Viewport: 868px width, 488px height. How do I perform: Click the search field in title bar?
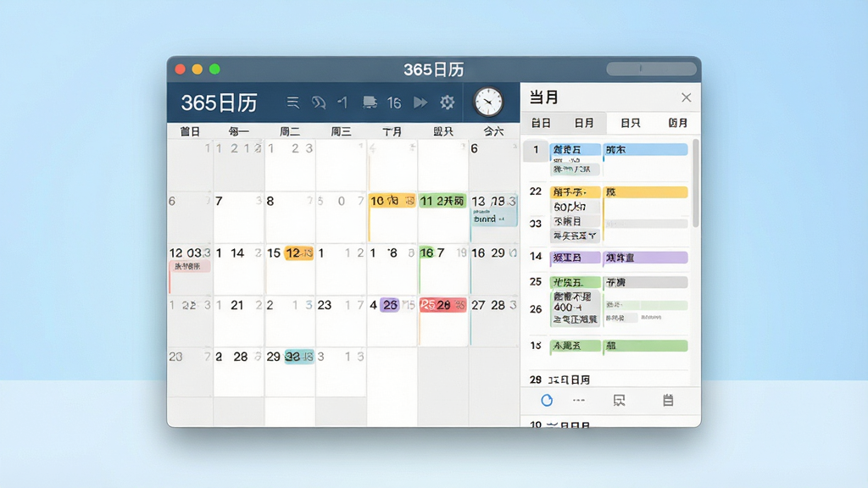[651, 69]
